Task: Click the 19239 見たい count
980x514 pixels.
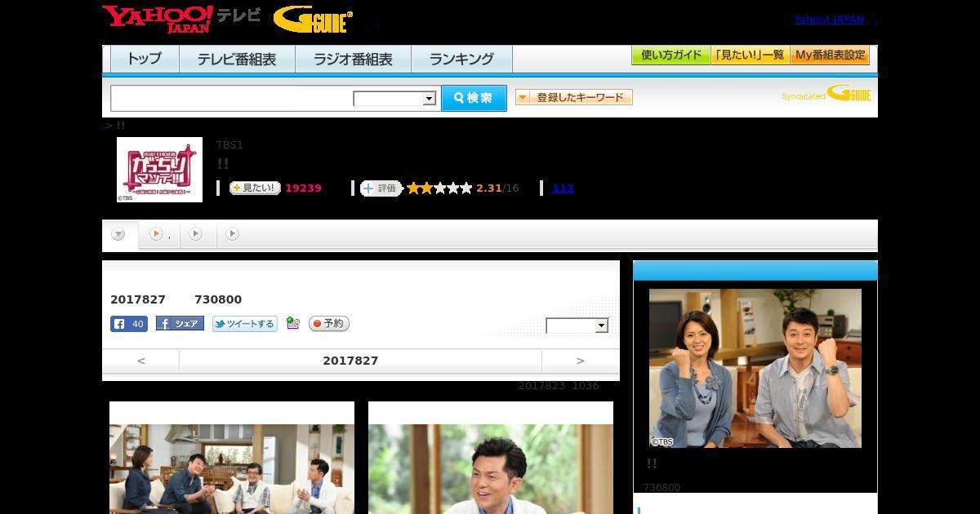Action: coord(303,188)
